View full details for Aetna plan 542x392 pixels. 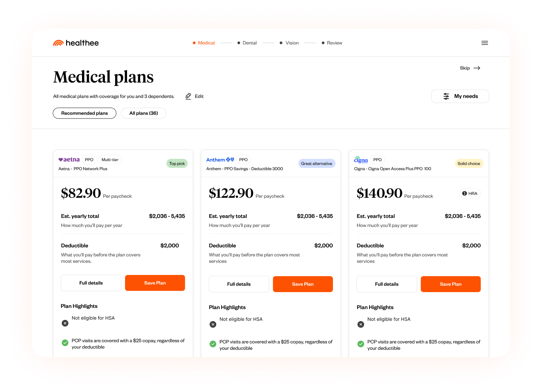pos(91,283)
